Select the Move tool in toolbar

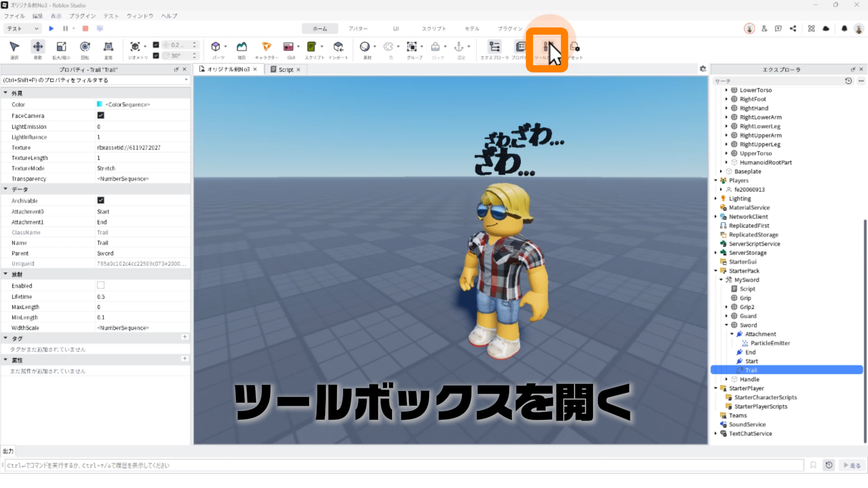pyautogui.click(x=38, y=47)
